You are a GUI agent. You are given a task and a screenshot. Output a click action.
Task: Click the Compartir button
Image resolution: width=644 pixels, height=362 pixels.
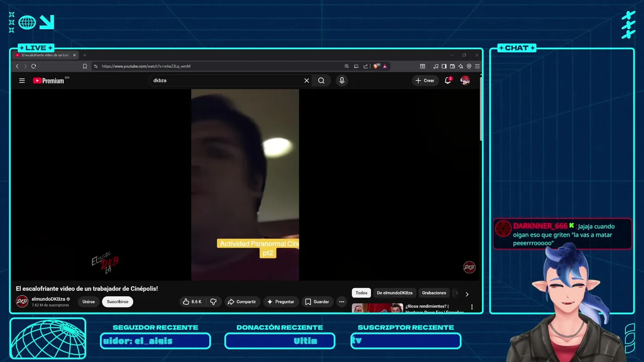(x=242, y=302)
